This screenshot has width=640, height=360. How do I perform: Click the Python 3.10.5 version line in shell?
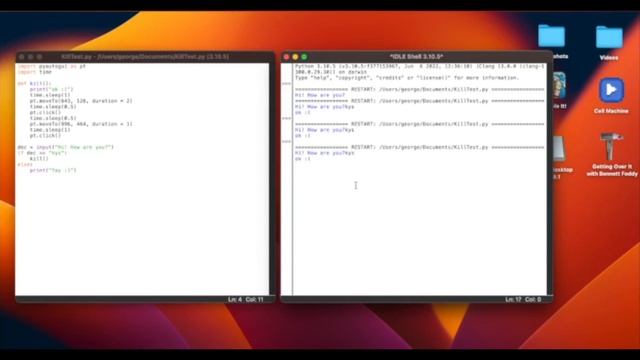419,66
